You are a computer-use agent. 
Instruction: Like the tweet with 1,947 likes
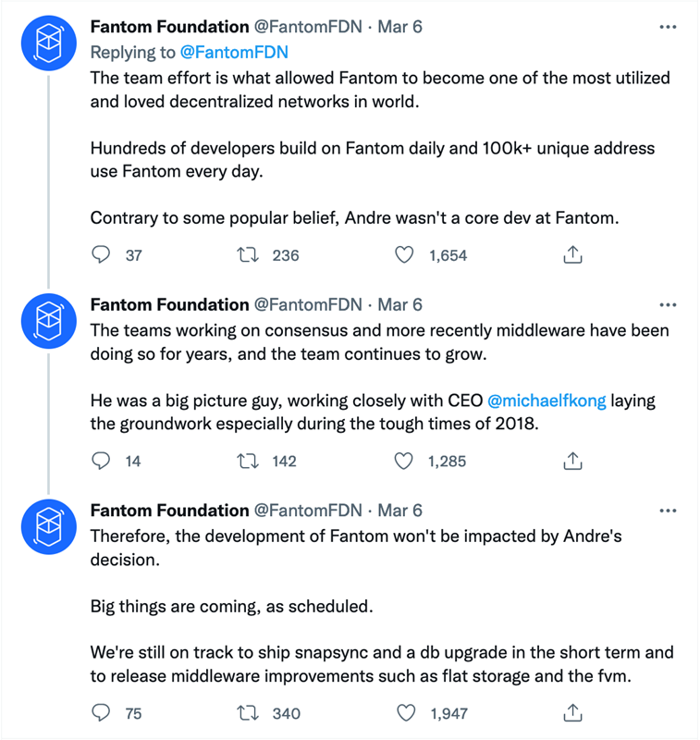click(x=406, y=712)
